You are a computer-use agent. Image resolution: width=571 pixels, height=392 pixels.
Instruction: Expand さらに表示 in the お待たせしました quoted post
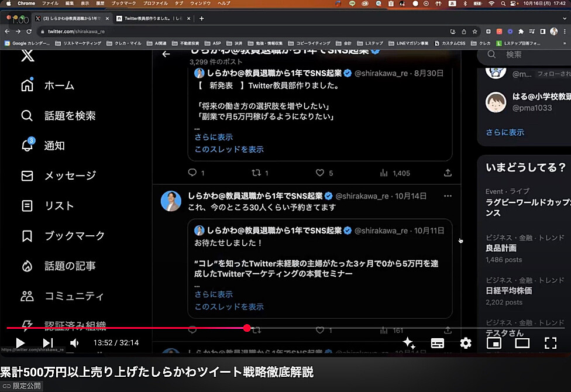214,294
